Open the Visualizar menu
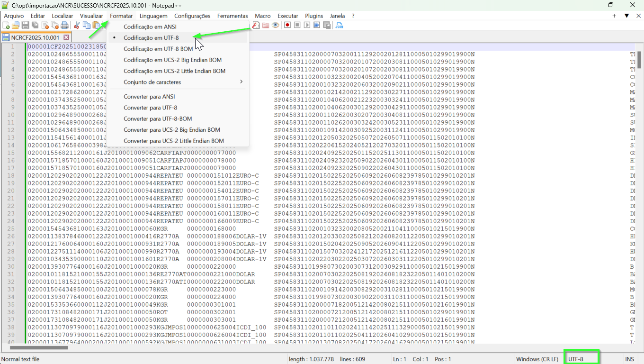Image resolution: width=644 pixels, height=364 pixels. (91, 16)
